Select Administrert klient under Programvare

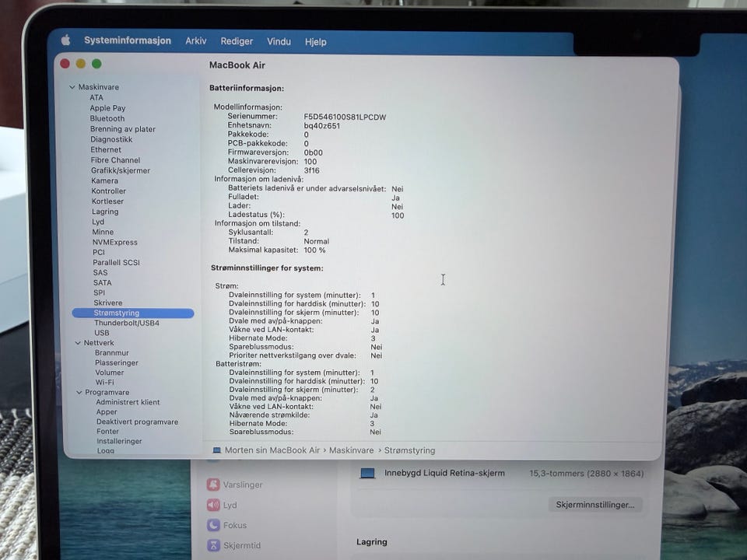(x=128, y=402)
